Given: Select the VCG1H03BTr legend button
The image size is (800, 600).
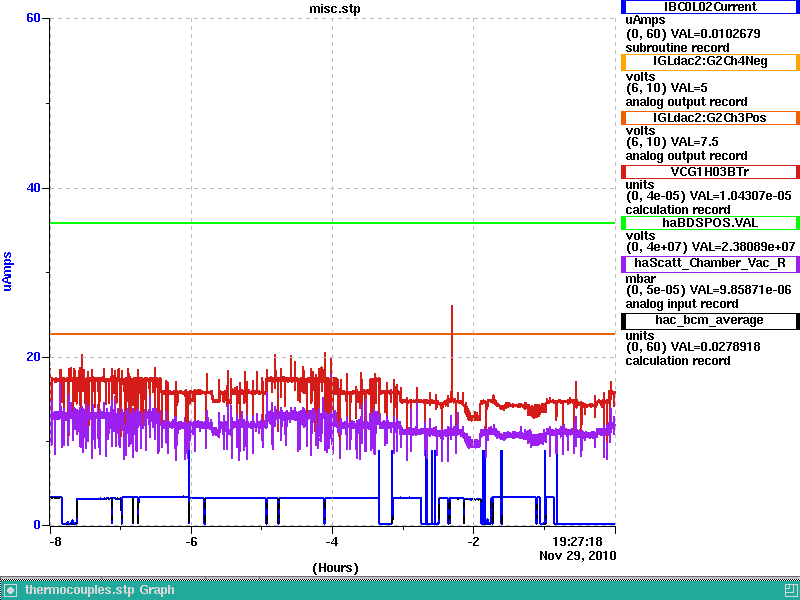Looking at the screenshot, I should (710, 172).
